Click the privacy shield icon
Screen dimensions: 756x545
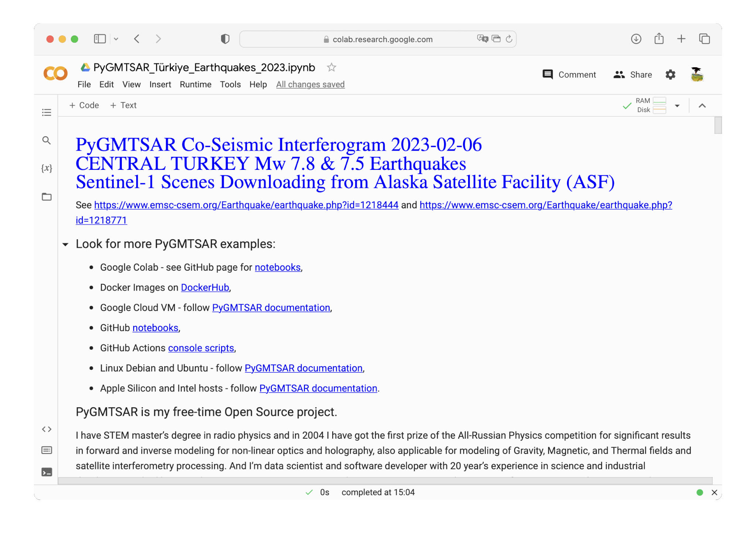tap(225, 39)
